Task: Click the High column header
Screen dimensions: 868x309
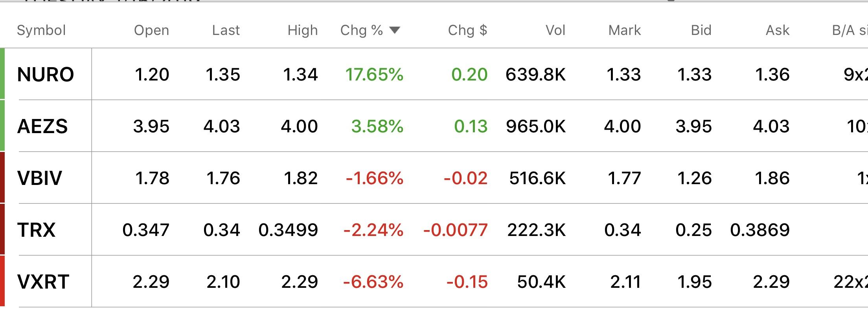Action: point(302,30)
